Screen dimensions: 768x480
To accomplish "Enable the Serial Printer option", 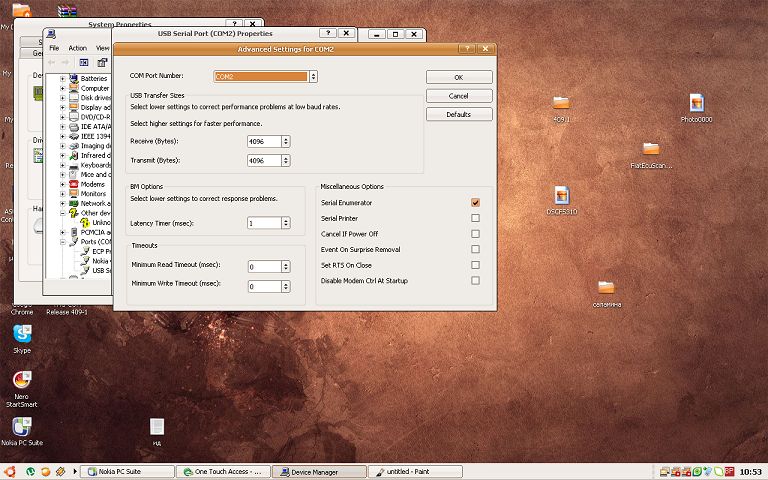I will (x=475, y=218).
